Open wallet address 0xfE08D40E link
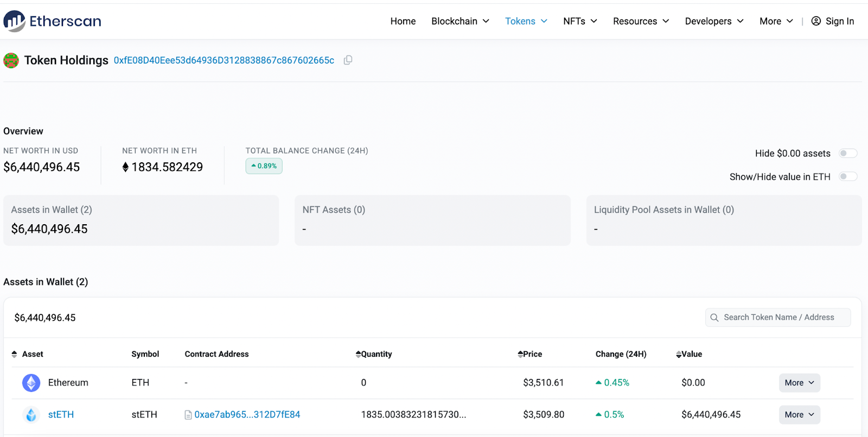Screen dimensions: 868x437 pos(224,60)
